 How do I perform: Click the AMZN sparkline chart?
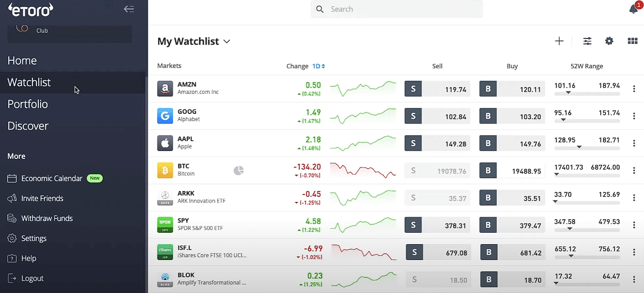tap(363, 89)
